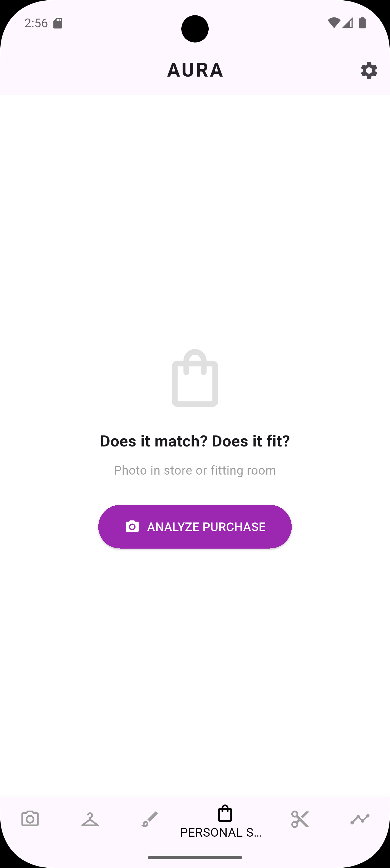Screen dimensions: 390x868
Task: Tap the home gesture bar at the bottom
Action: pyautogui.click(x=195, y=857)
